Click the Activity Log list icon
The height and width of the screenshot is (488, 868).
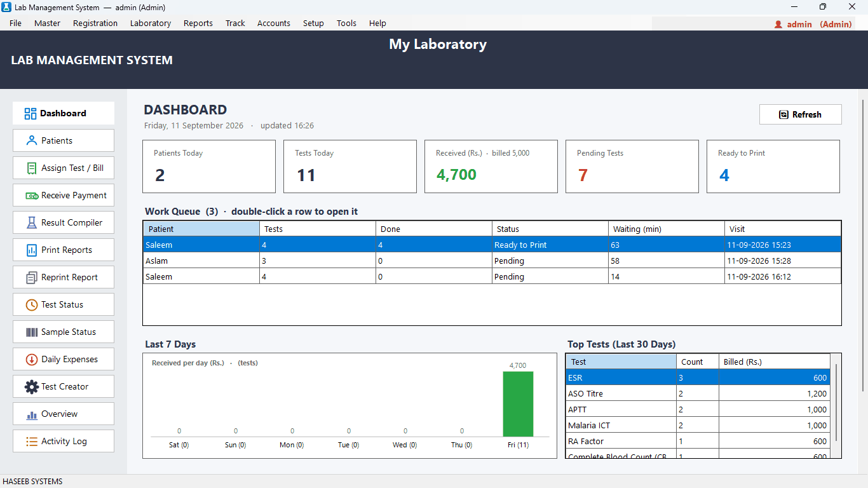32,442
